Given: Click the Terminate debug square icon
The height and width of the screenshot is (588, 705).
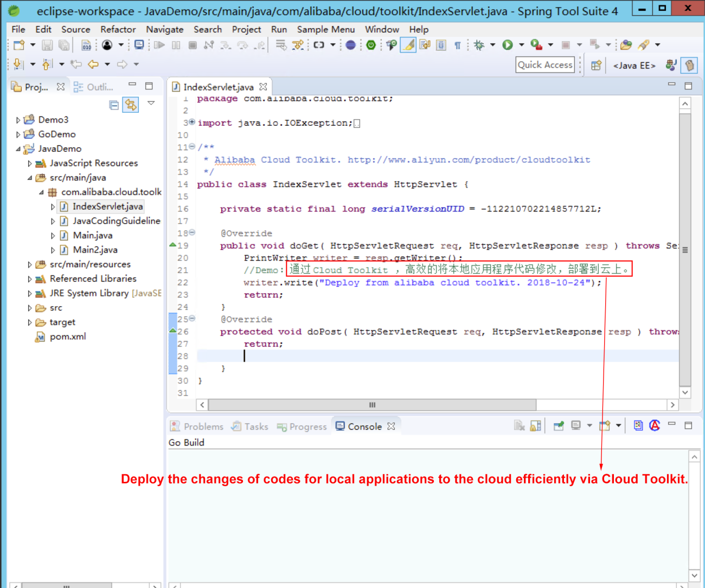Looking at the screenshot, I should [193, 45].
